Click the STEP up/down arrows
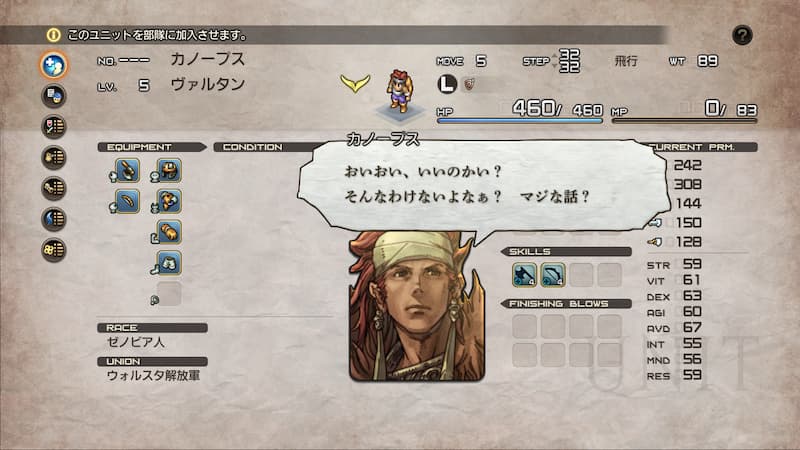The width and height of the screenshot is (800, 450). [x=555, y=61]
